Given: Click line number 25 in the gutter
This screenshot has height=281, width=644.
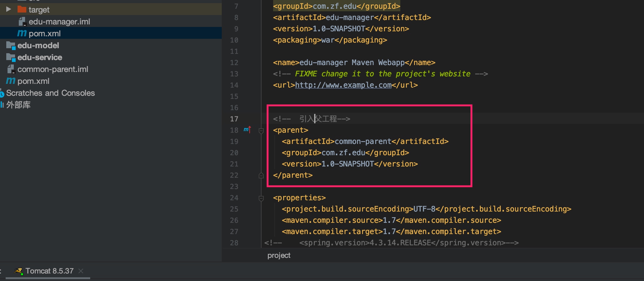Looking at the screenshot, I should coord(234,209).
